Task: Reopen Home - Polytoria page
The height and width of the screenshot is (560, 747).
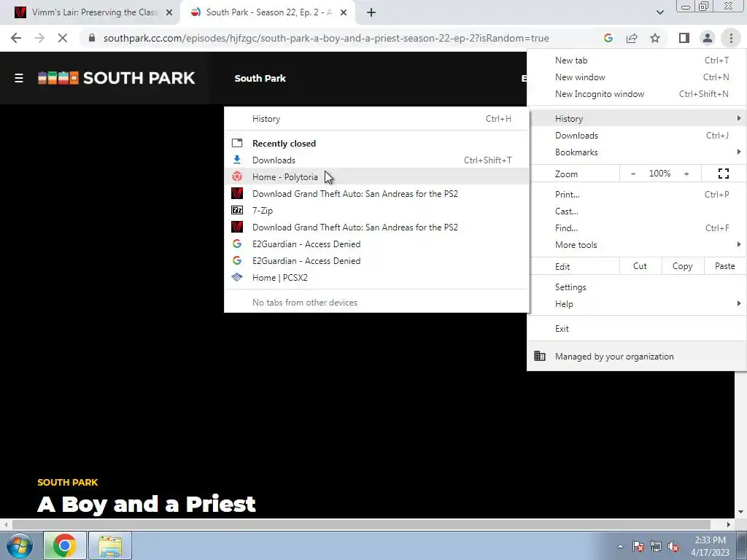Action: coord(376,176)
